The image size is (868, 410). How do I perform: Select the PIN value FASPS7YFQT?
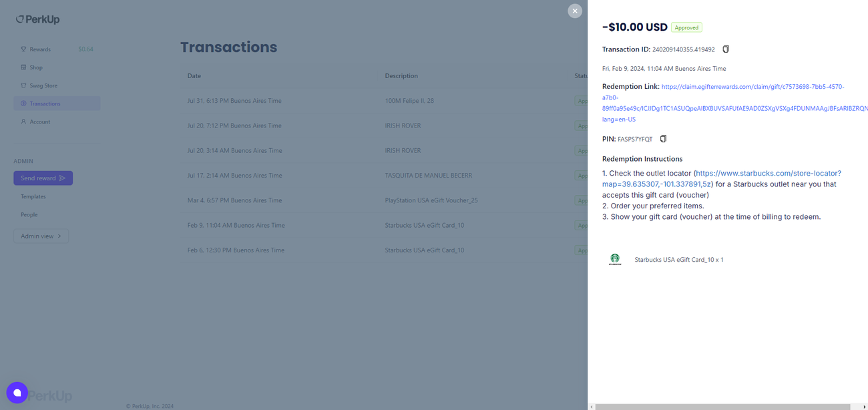(635, 139)
